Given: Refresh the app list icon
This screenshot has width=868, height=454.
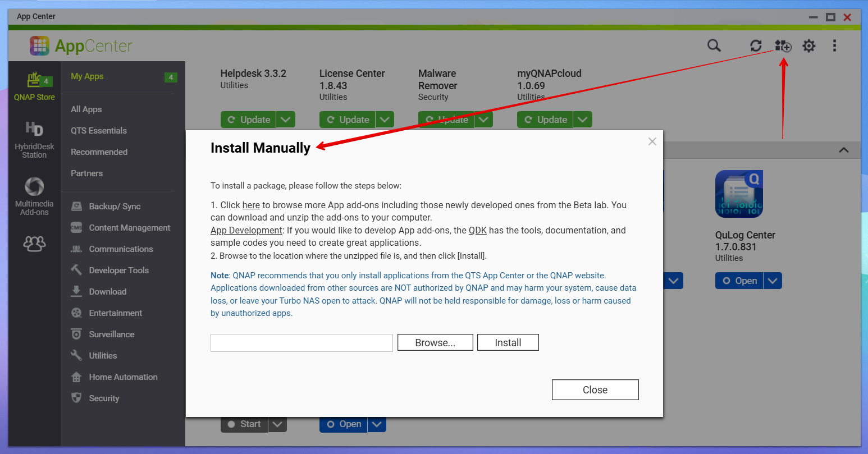Looking at the screenshot, I should (x=756, y=45).
